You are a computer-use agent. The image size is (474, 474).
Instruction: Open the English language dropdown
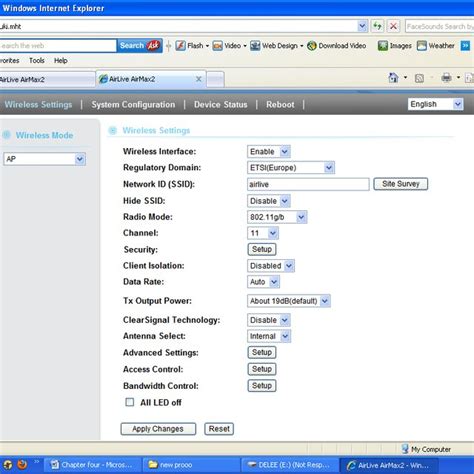(x=435, y=104)
